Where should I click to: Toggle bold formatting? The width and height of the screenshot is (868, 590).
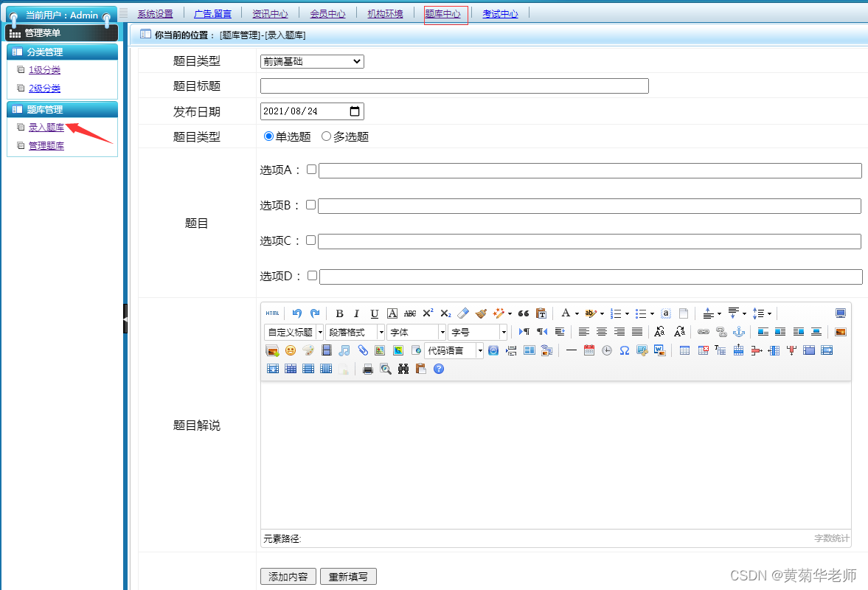tap(339, 313)
